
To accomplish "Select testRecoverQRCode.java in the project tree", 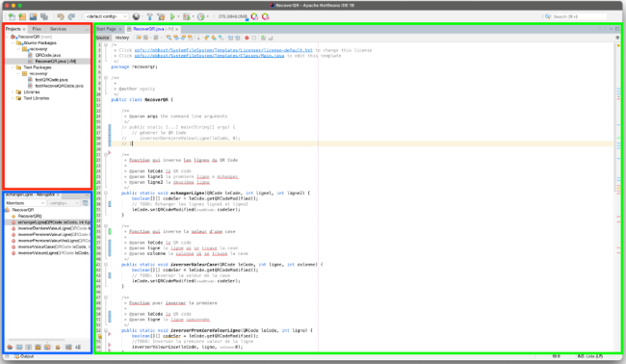I will coord(59,86).
